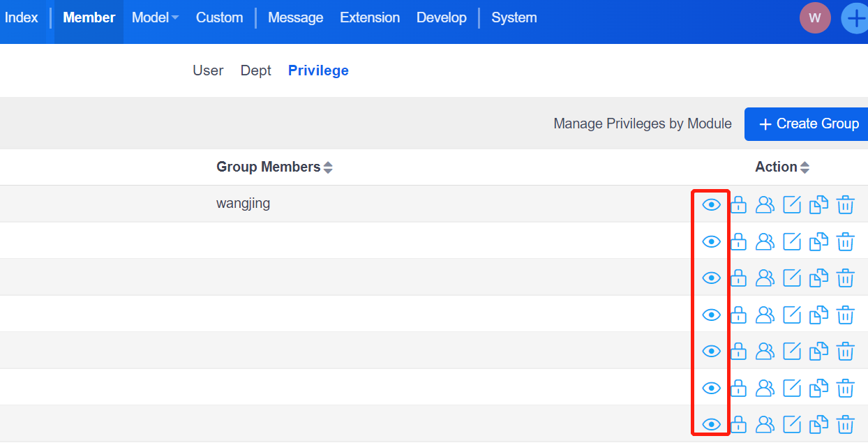Image resolution: width=868 pixels, height=443 pixels.
Task: Toggle the eye view icon for wangjing's group
Action: 711,204
